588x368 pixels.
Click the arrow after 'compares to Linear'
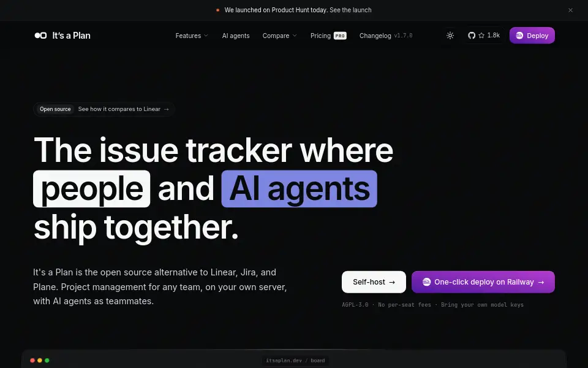[x=166, y=109]
